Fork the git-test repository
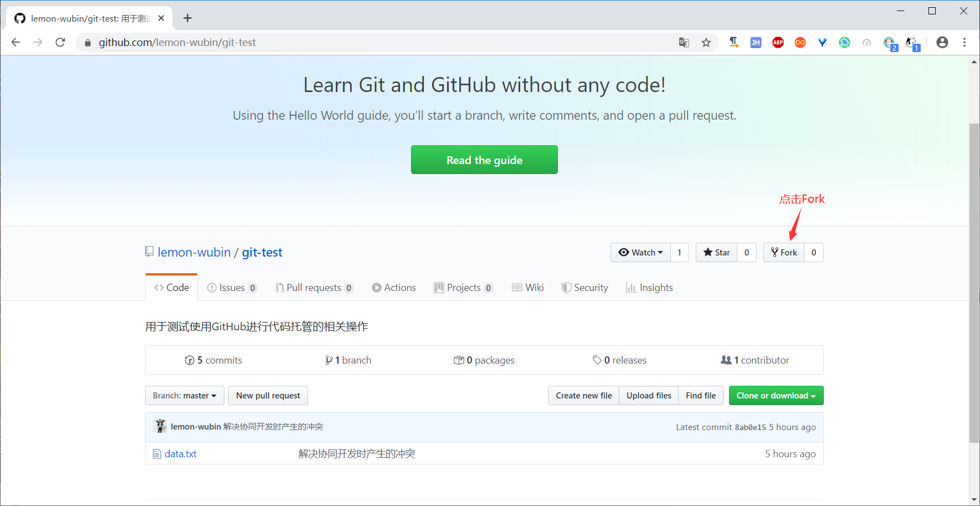Screen dimensions: 980x506 pos(784,253)
